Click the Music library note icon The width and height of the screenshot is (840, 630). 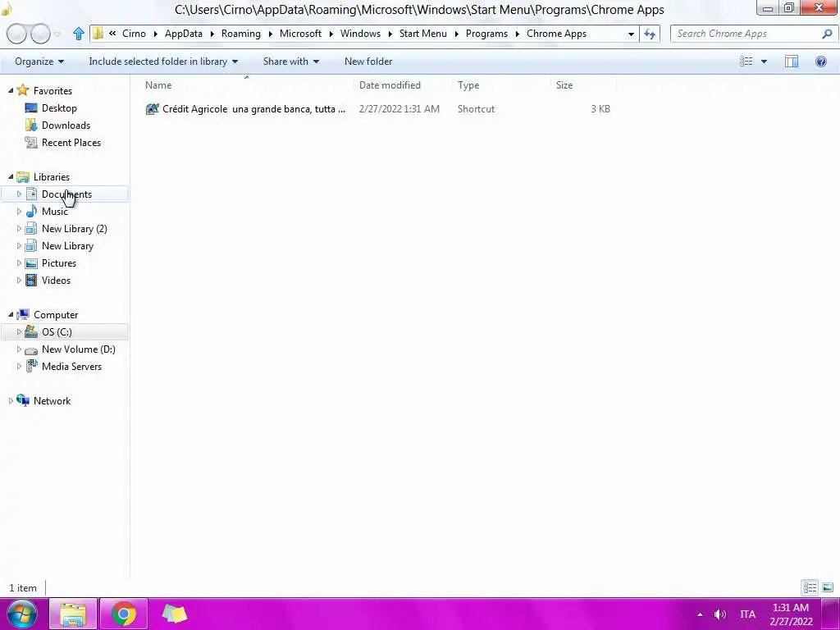tap(31, 211)
